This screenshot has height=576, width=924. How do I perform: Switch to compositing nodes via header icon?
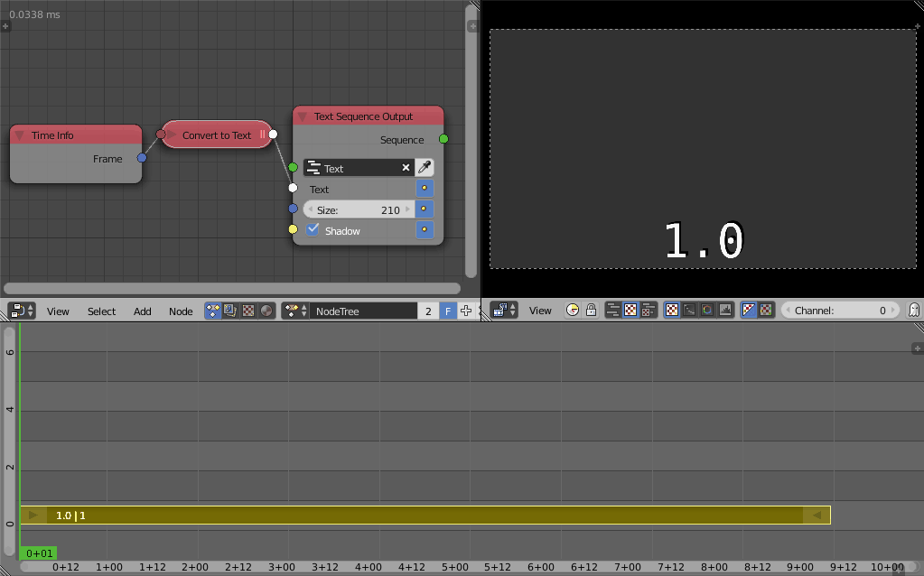tap(230, 310)
